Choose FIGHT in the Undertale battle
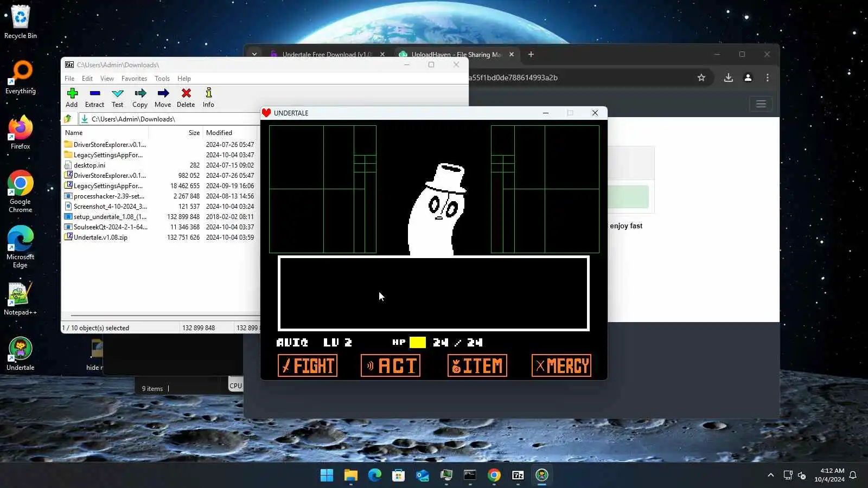Viewport: 868px width, 488px height. pos(308,365)
